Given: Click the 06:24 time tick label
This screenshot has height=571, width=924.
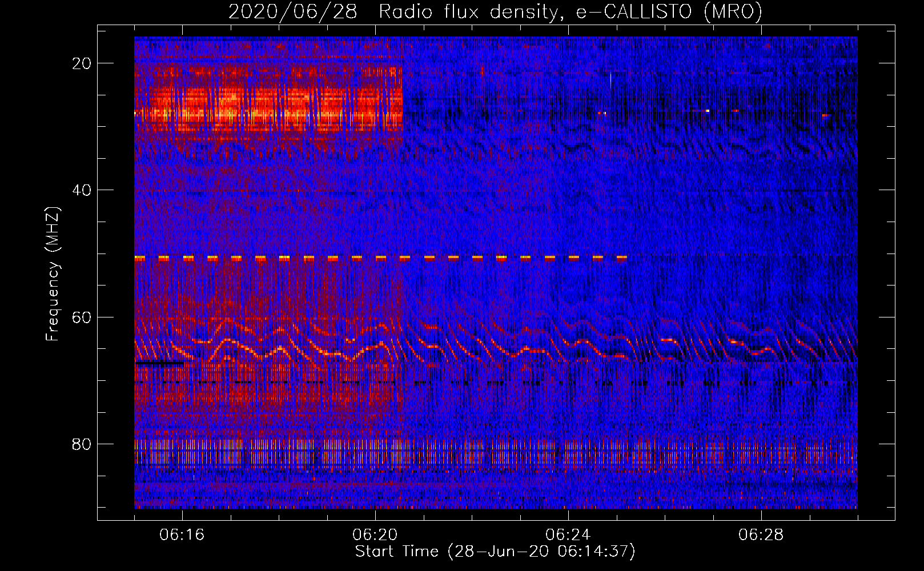Looking at the screenshot, I should coord(568,535).
